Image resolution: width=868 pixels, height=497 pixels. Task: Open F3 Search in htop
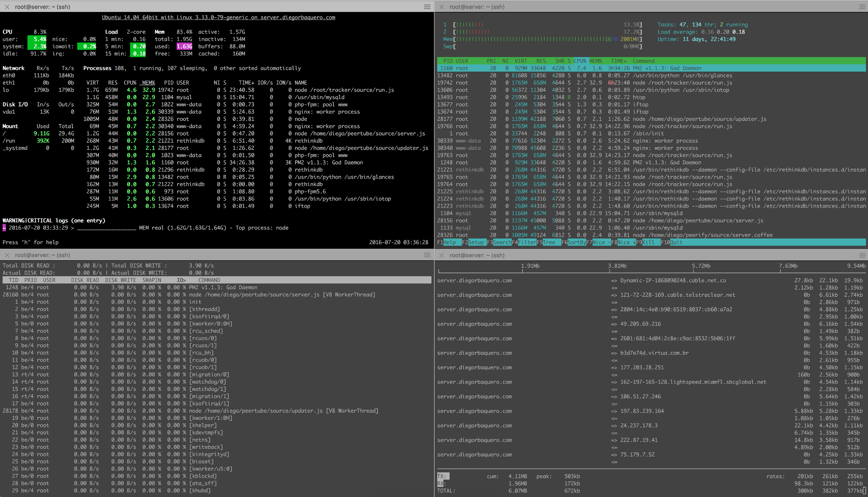pyautogui.click(x=502, y=242)
